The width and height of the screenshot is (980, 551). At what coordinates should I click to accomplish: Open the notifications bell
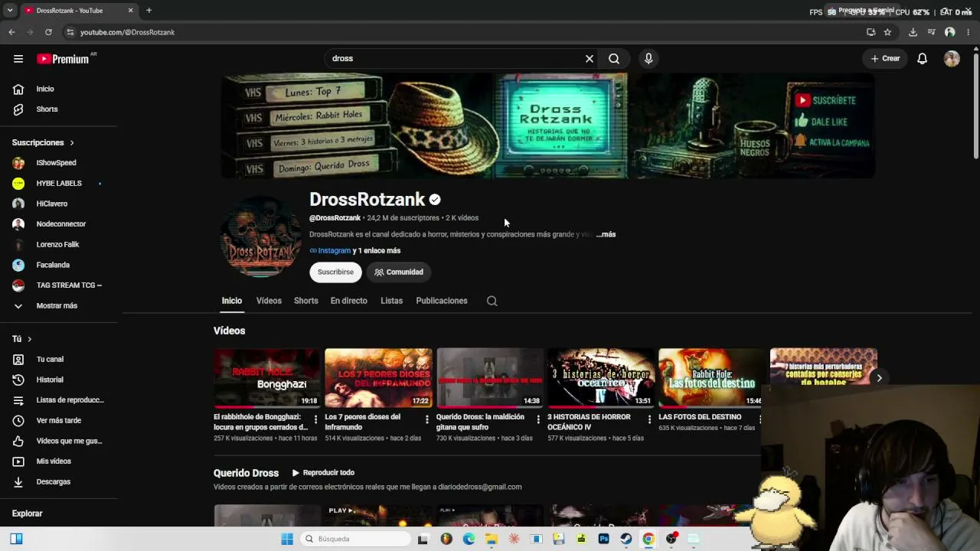tap(923, 58)
